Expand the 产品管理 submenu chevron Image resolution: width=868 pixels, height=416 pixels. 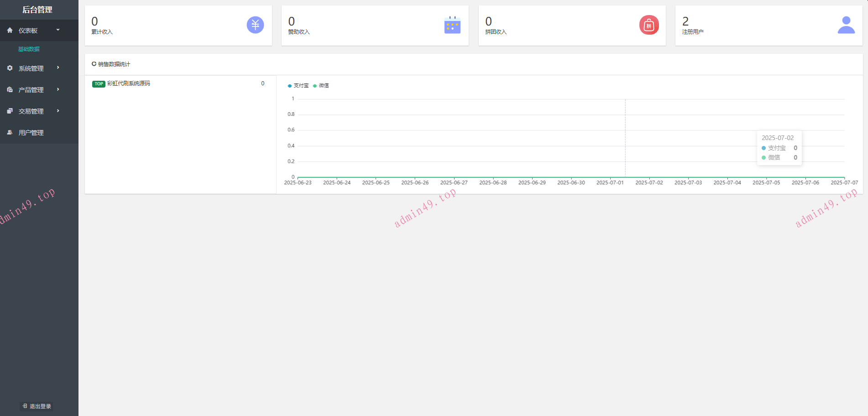58,89
